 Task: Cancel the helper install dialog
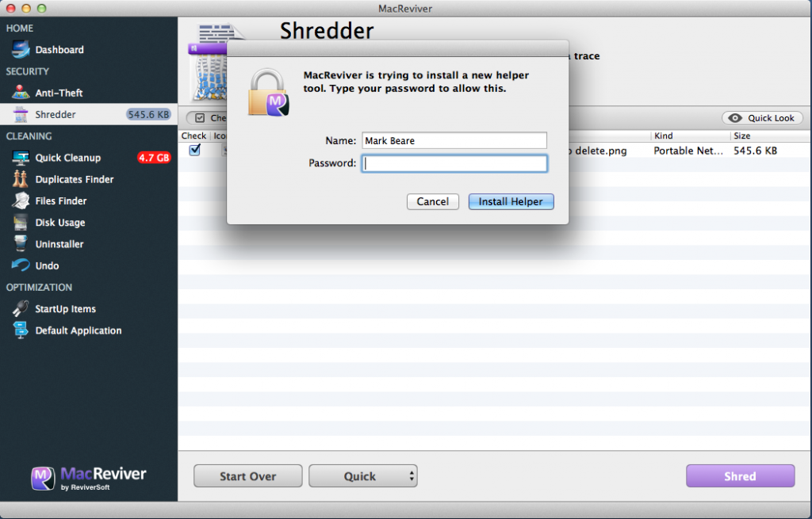433,201
